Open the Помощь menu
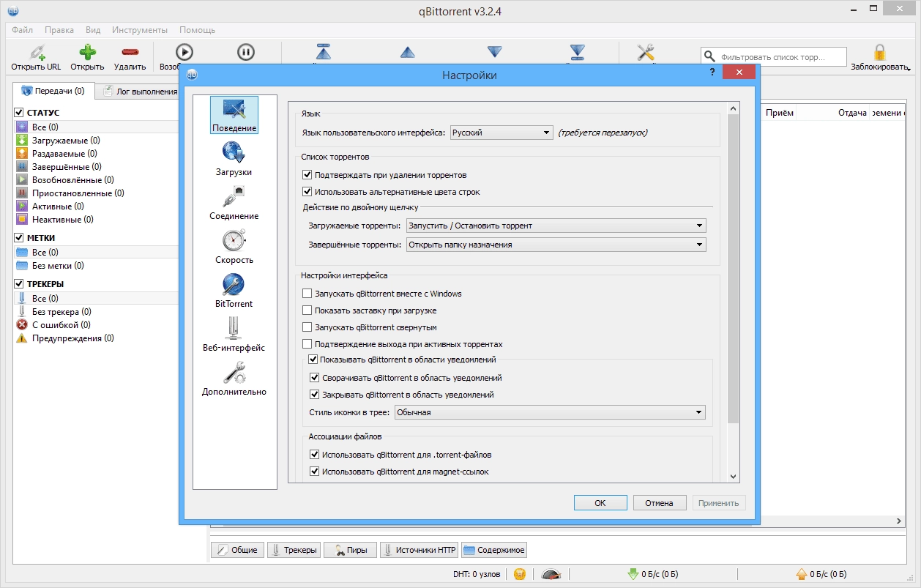Viewport: 921px width, 588px height. tap(198, 30)
